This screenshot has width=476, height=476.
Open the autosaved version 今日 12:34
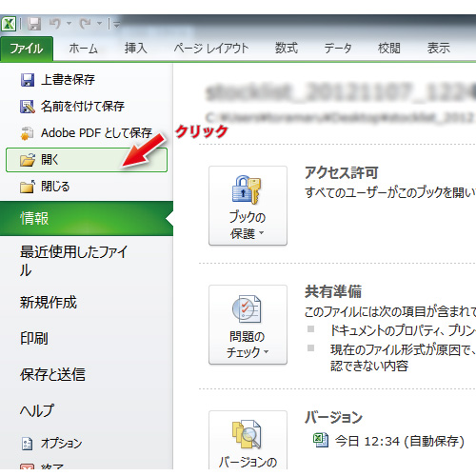[x=388, y=441]
